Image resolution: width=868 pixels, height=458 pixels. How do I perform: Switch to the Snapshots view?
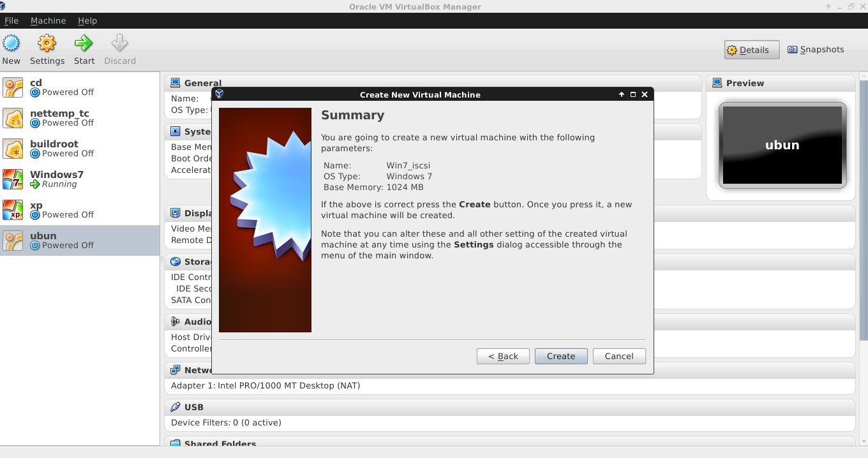816,50
